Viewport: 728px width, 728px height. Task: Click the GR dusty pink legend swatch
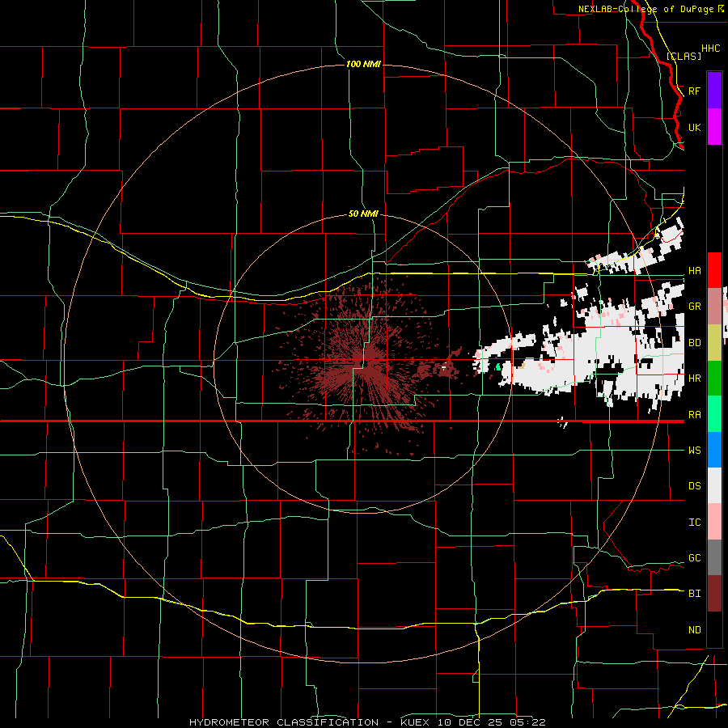coord(714,307)
